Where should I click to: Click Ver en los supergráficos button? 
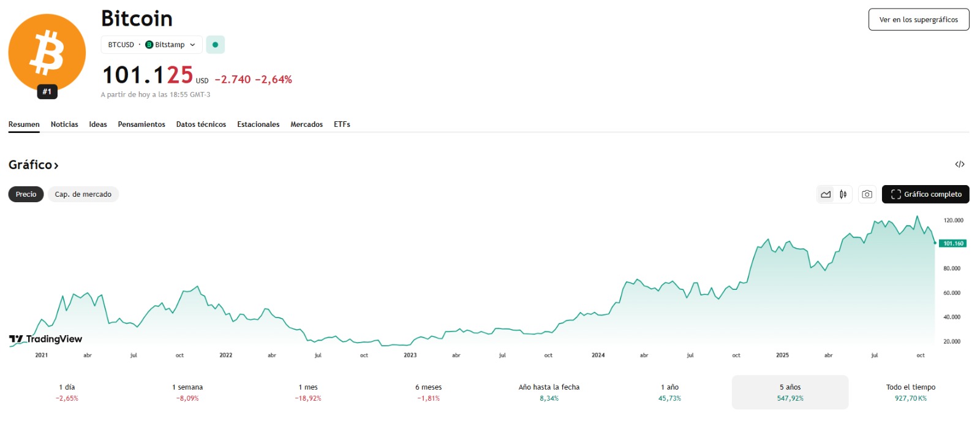(x=918, y=20)
